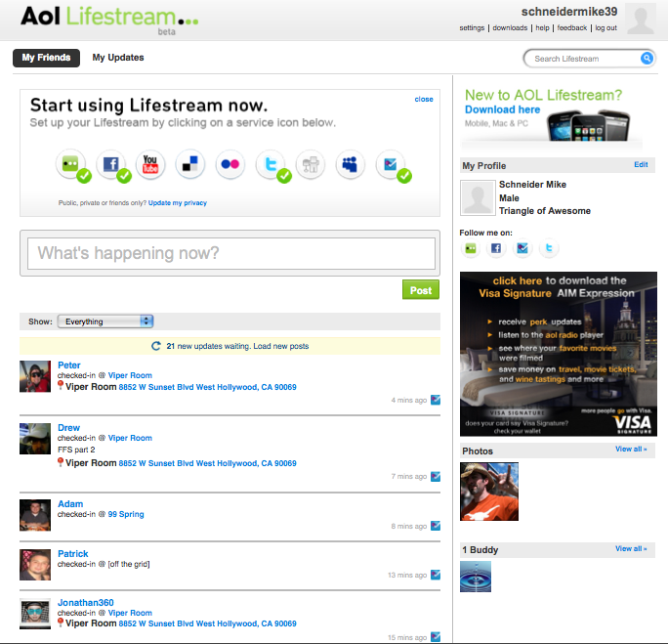The image size is (668, 644).
Task: Open Viper Room address in Drew's post
Action: click(x=207, y=463)
